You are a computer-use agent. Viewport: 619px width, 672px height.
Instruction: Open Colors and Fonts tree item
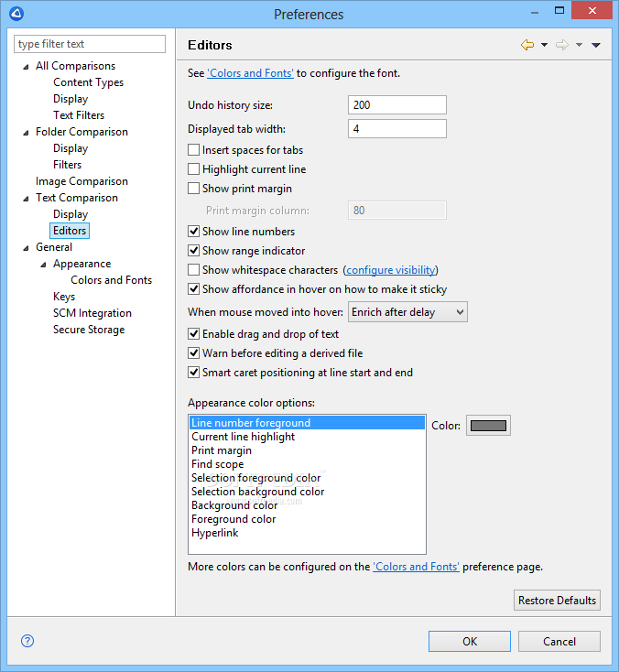point(112,280)
